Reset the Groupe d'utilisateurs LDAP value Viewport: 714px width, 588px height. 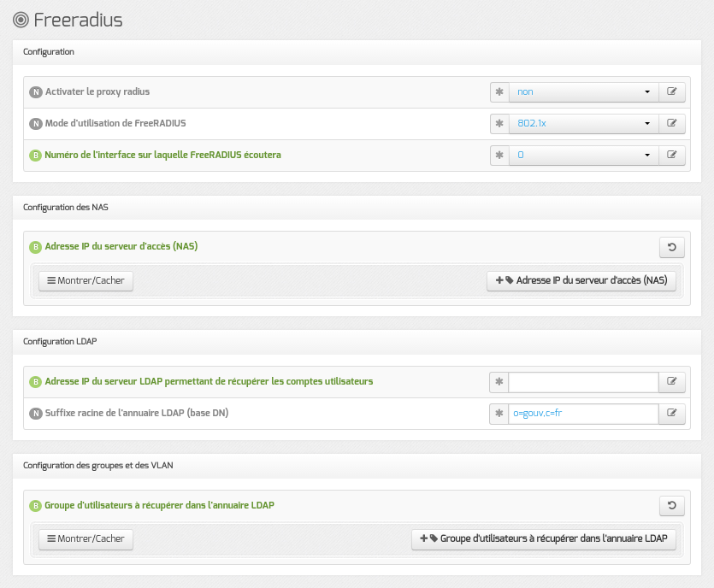[671, 506]
